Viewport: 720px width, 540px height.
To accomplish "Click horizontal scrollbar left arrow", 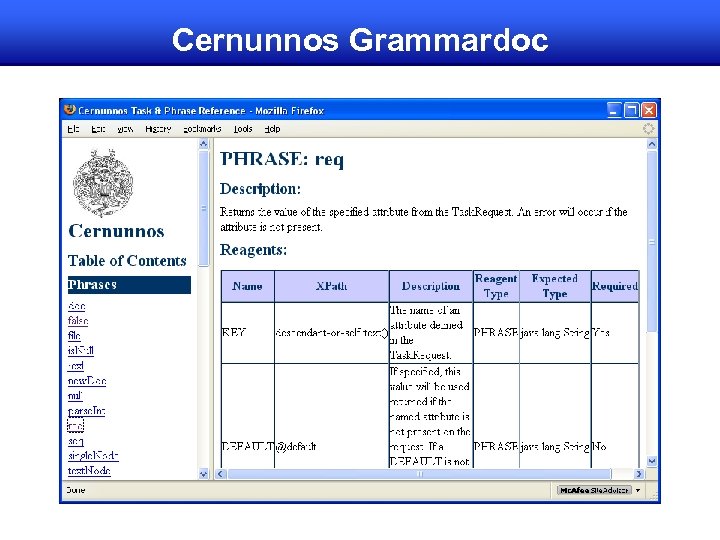I will pyautogui.click(x=220, y=473).
